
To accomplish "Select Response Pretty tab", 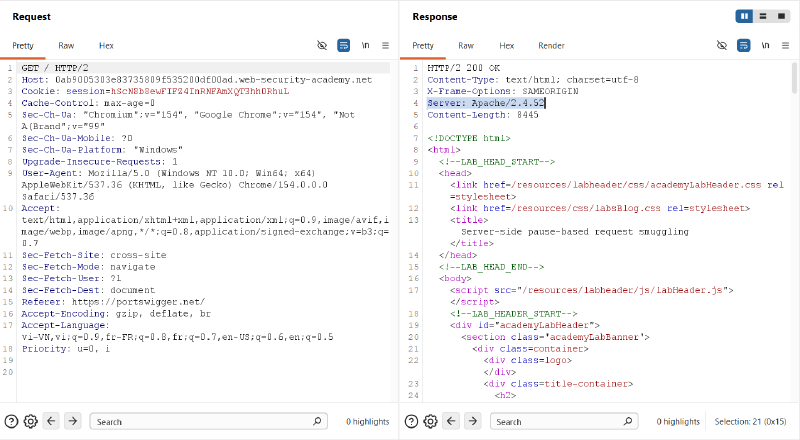I will [x=423, y=45].
